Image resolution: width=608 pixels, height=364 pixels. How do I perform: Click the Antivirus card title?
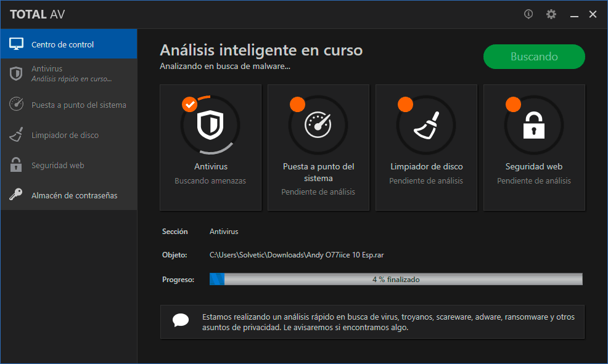click(x=210, y=166)
